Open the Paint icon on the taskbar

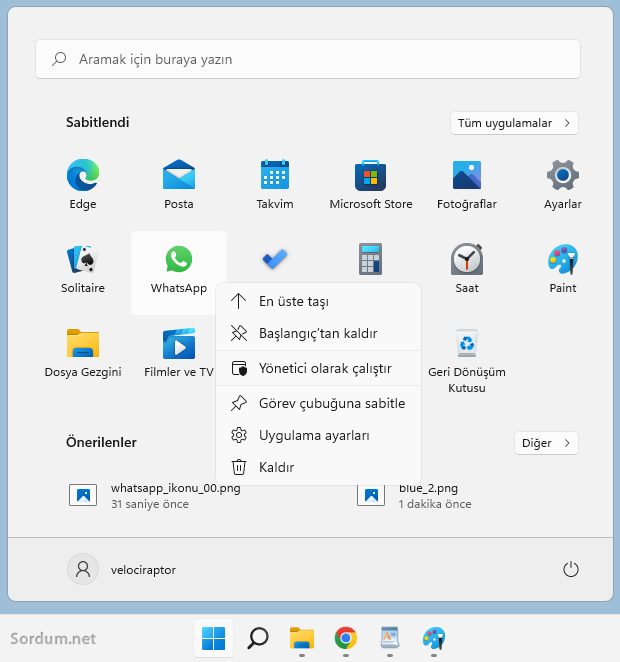tap(434, 638)
